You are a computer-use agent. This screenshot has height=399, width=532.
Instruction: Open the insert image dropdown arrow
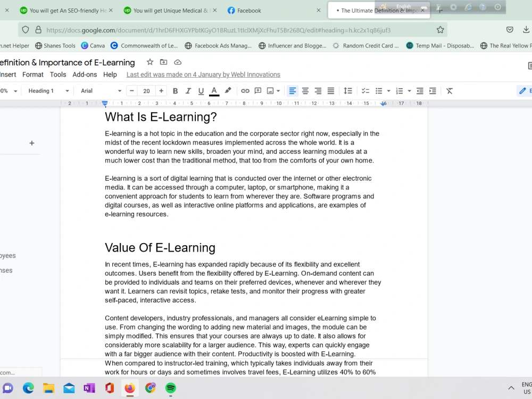pos(278,91)
